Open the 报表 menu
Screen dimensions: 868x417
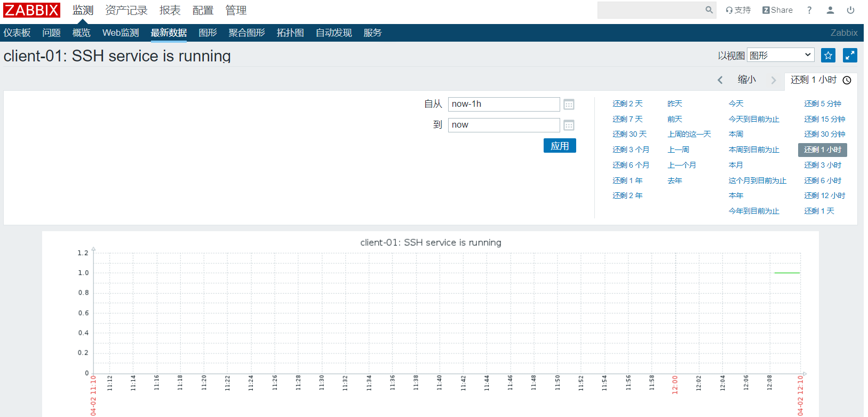point(170,10)
